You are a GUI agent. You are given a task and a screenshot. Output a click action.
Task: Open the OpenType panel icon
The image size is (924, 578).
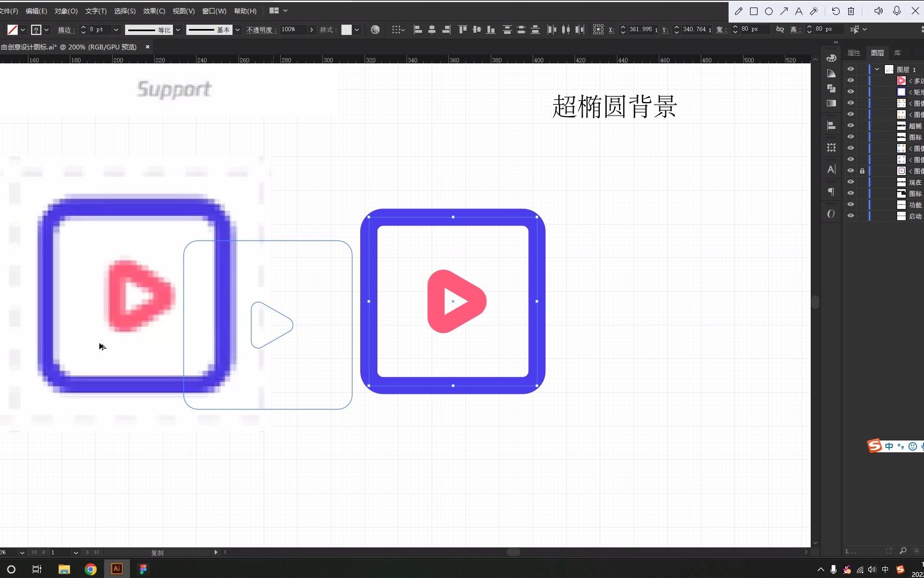click(831, 213)
